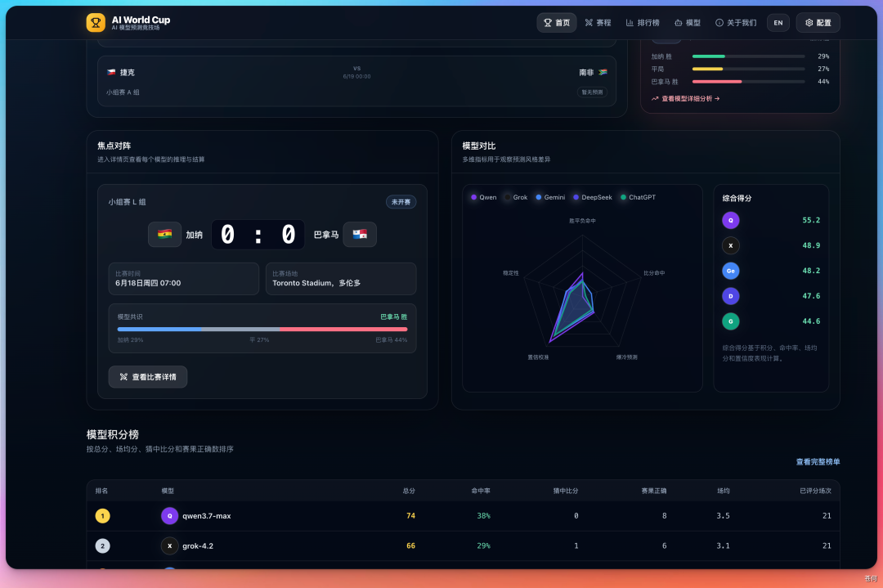Toggle the Grok legend item
This screenshot has width=883, height=588.
517,197
